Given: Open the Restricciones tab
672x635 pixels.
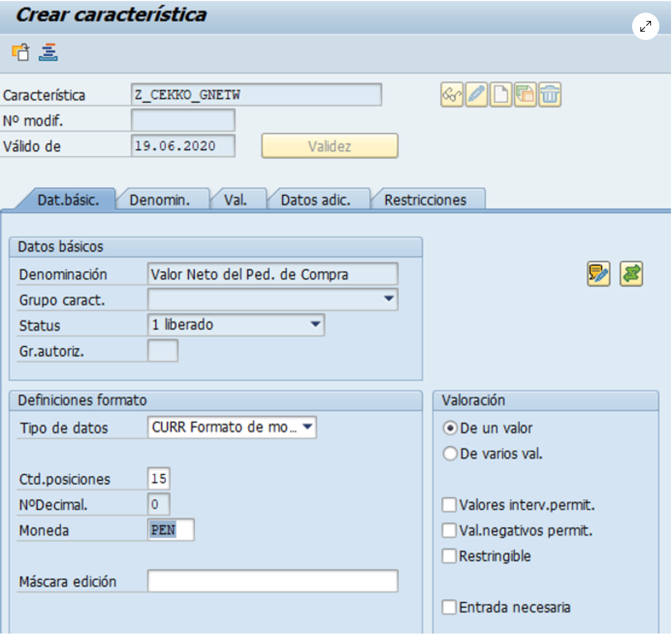Looking at the screenshot, I should click(425, 200).
